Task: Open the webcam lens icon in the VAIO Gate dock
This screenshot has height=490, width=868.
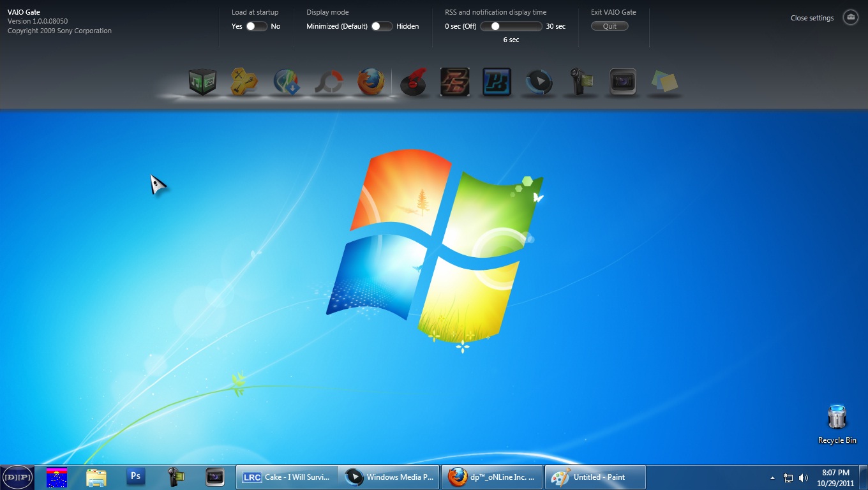Action: [623, 82]
